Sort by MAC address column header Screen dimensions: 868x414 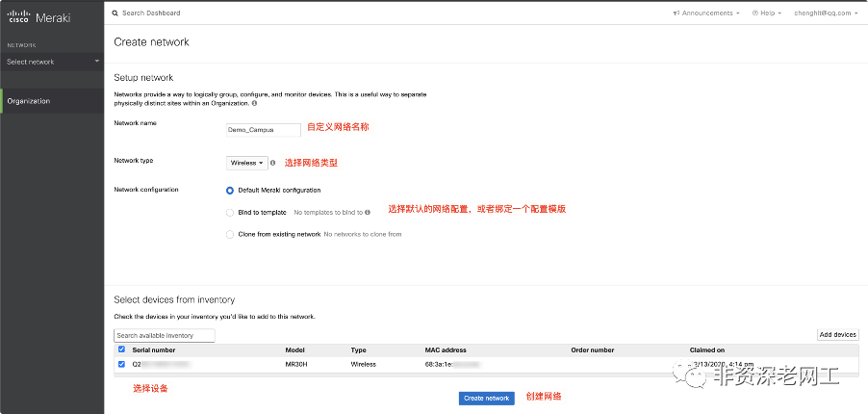point(446,350)
